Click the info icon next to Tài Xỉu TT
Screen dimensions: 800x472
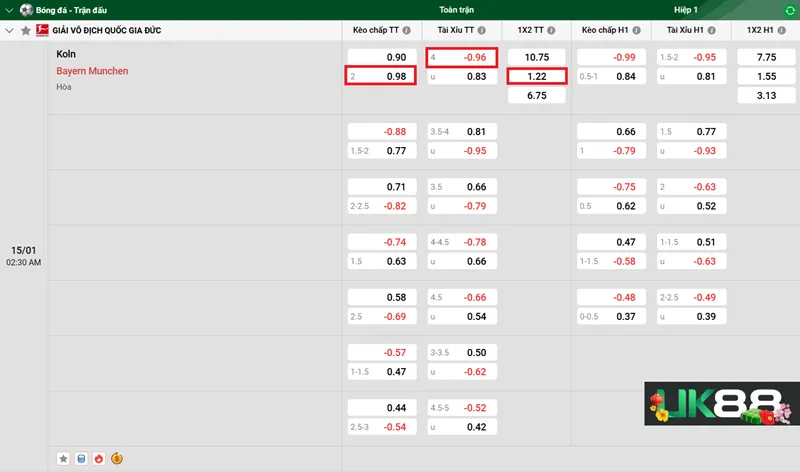click(x=480, y=31)
